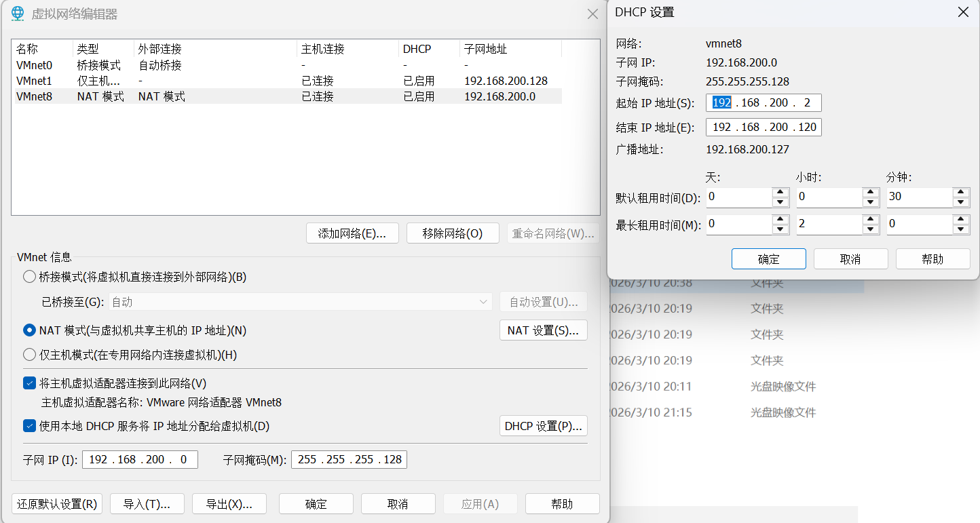Screen dimensions: 980x523
Task: Toggle the 使用本地 DHCP 服务 checkbox
Action: tap(30, 426)
